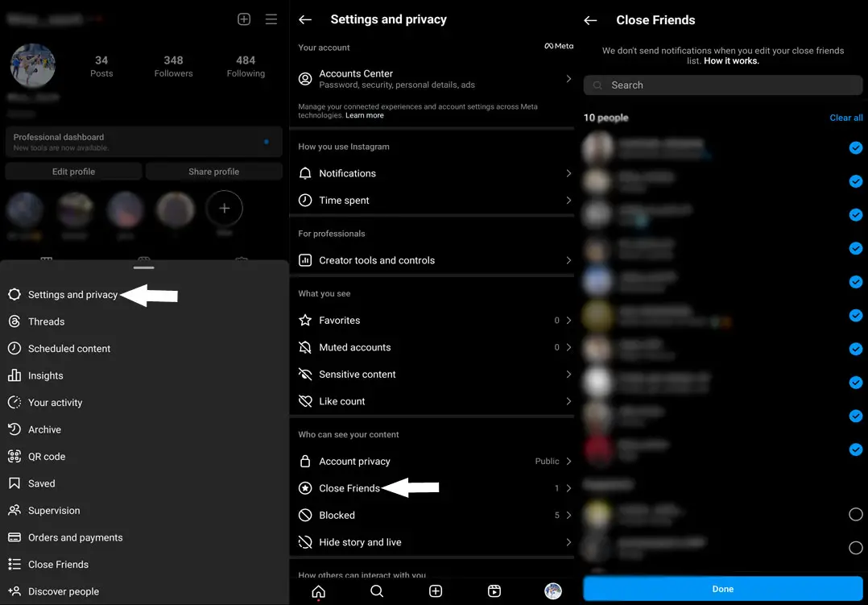This screenshot has width=868, height=605.
Task: Click the Accounts Center person icon
Action: 305,79
